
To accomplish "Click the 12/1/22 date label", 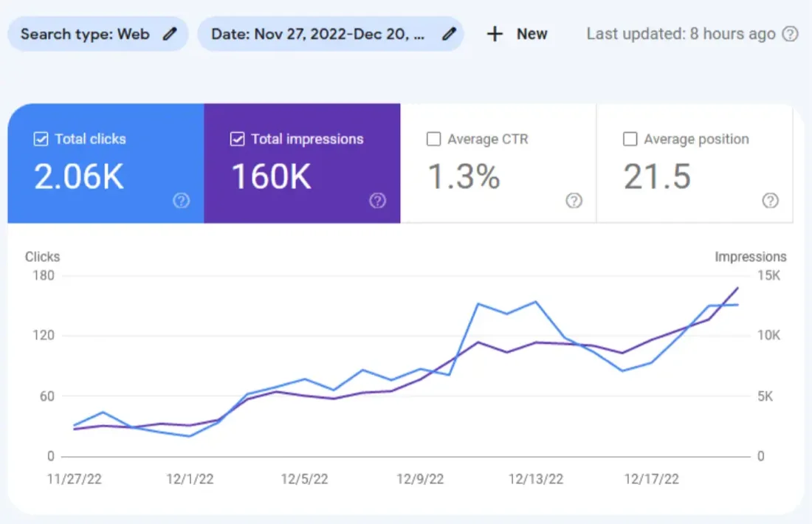I will tap(190, 479).
